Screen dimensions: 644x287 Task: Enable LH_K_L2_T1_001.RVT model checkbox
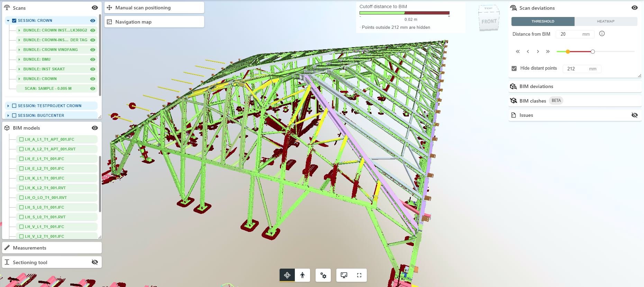(x=21, y=188)
